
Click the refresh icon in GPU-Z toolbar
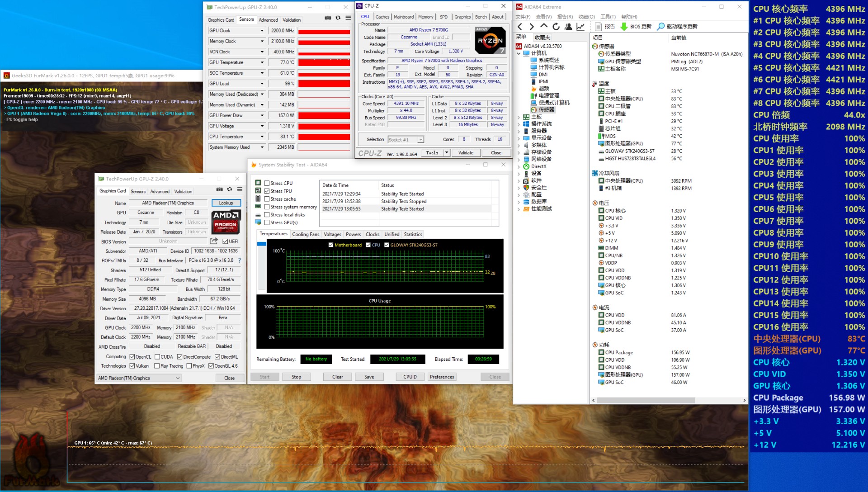click(337, 17)
